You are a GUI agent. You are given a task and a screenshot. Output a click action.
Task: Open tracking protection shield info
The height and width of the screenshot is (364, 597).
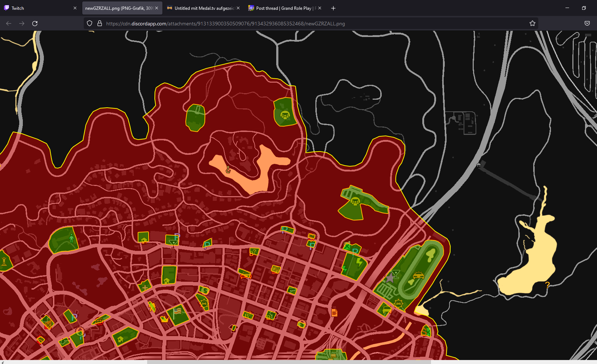(90, 23)
